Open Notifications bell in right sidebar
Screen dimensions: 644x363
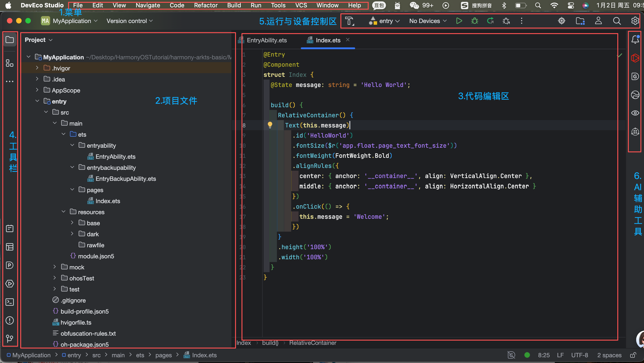(x=635, y=40)
